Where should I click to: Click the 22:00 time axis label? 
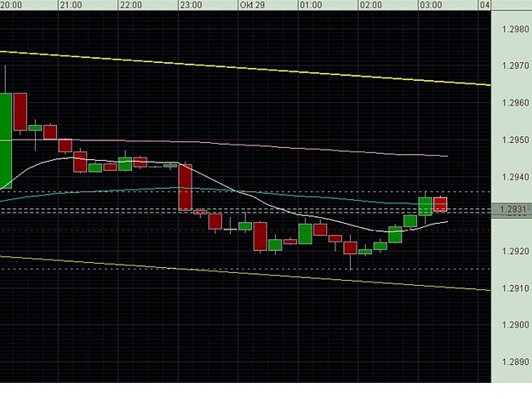click(131, 5)
